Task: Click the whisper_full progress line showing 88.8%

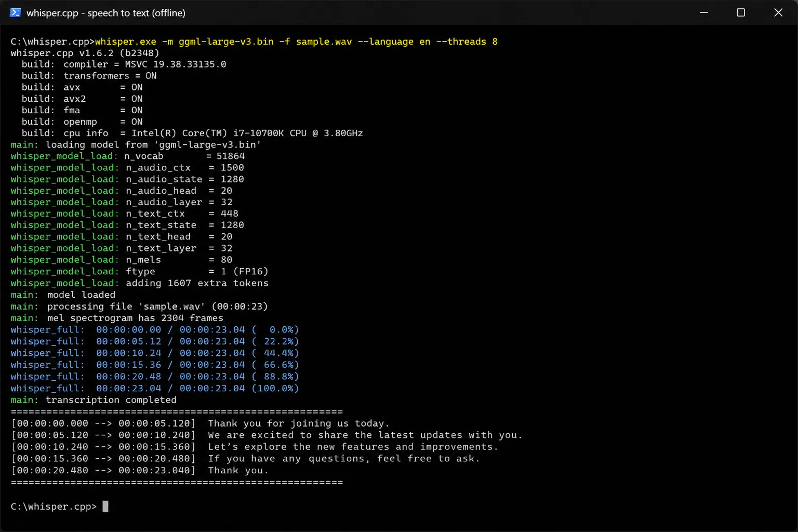Action: [x=155, y=376]
